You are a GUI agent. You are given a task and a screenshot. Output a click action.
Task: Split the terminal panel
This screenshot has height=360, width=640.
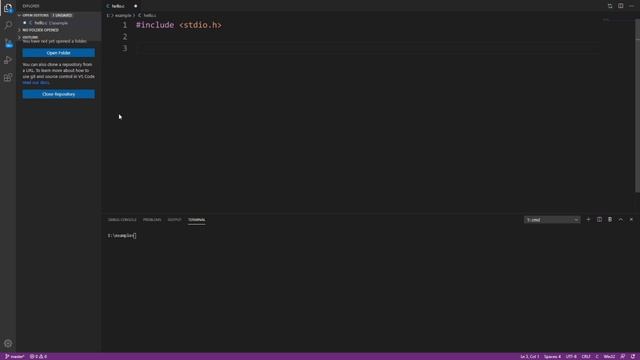599,220
